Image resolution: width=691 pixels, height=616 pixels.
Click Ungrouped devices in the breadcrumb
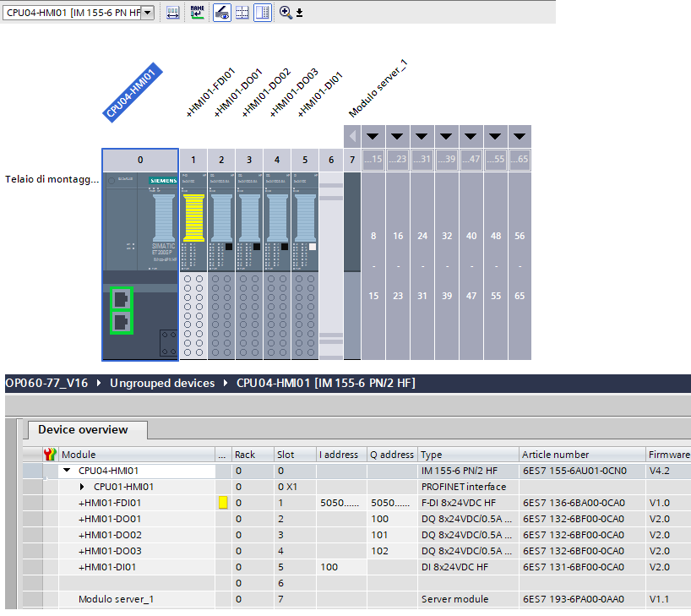click(x=161, y=383)
